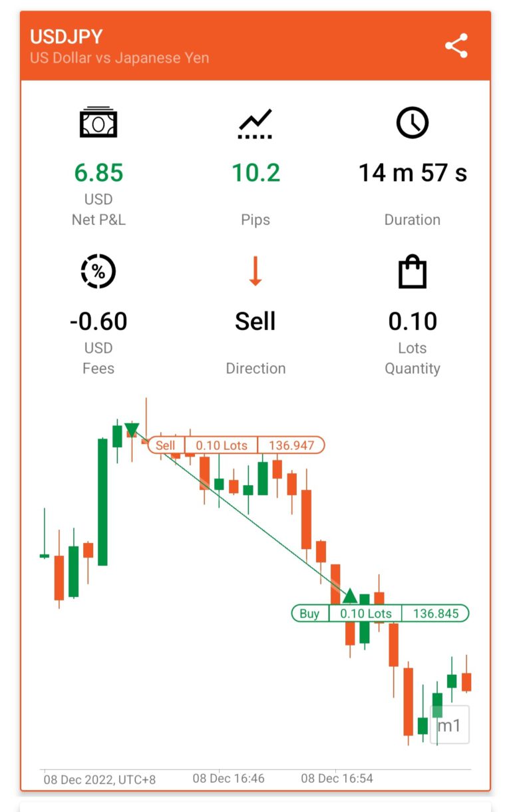Click the 08 Dec 16:46 time axis label

228,778
